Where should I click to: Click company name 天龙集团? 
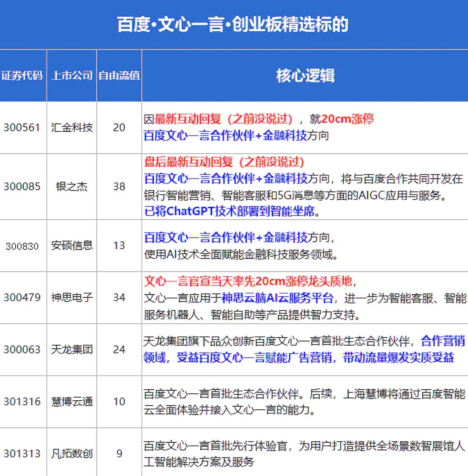tap(72, 350)
